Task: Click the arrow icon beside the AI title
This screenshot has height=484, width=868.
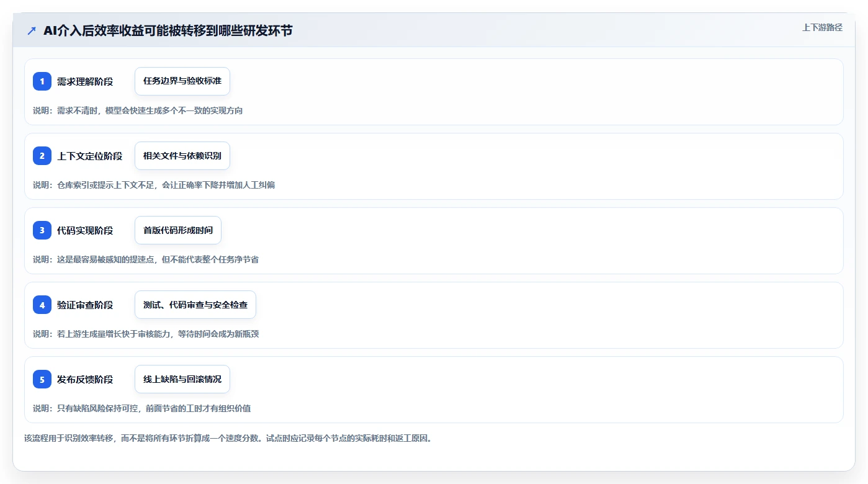Action: tap(32, 30)
